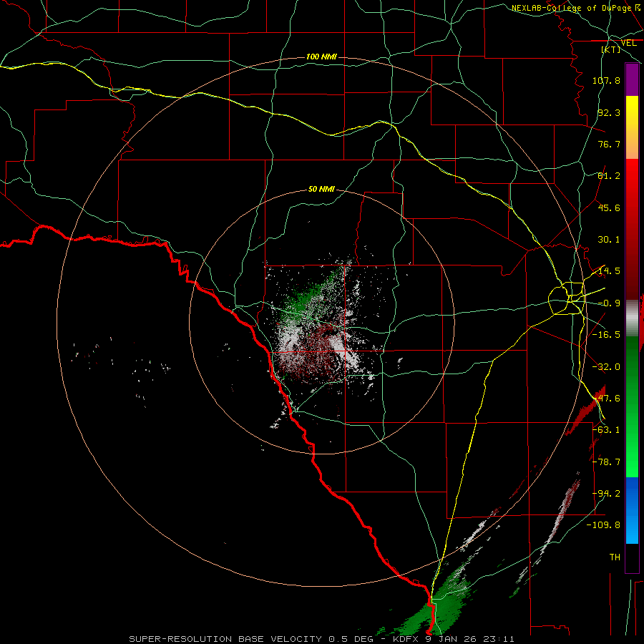Select the -109.8 velocity scale value
The height and width of the screenshot is (644, 644).
click(603, 525)
